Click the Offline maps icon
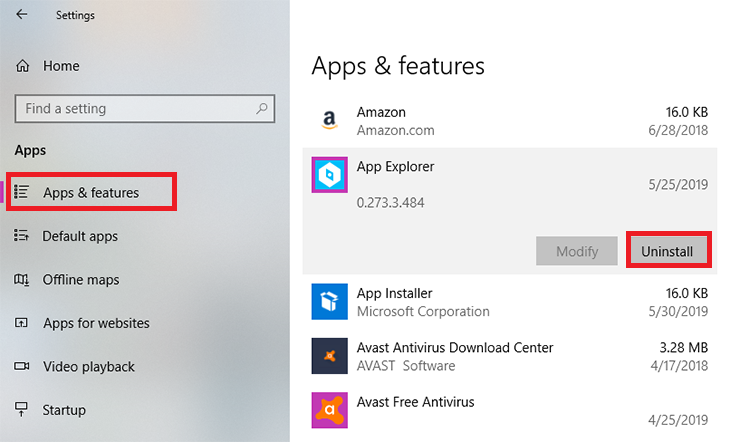The height and width of the screenshot is (442, 730). (x=22, y=280)
